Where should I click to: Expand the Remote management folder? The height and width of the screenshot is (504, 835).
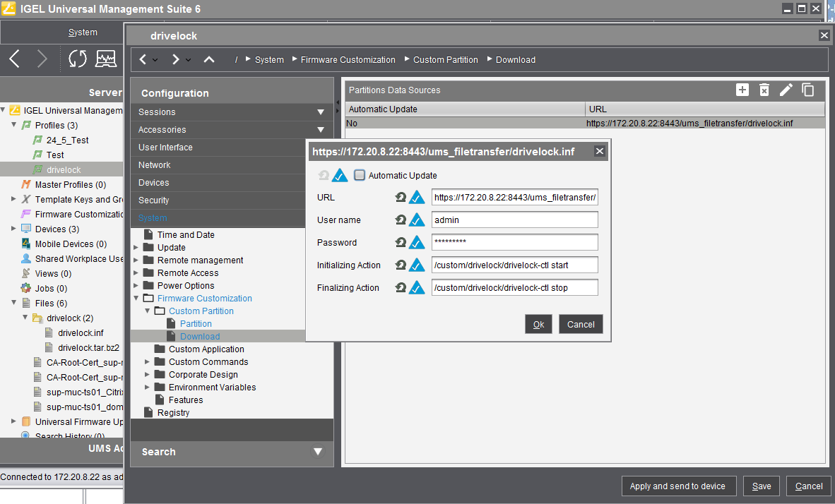pos(136,260)
